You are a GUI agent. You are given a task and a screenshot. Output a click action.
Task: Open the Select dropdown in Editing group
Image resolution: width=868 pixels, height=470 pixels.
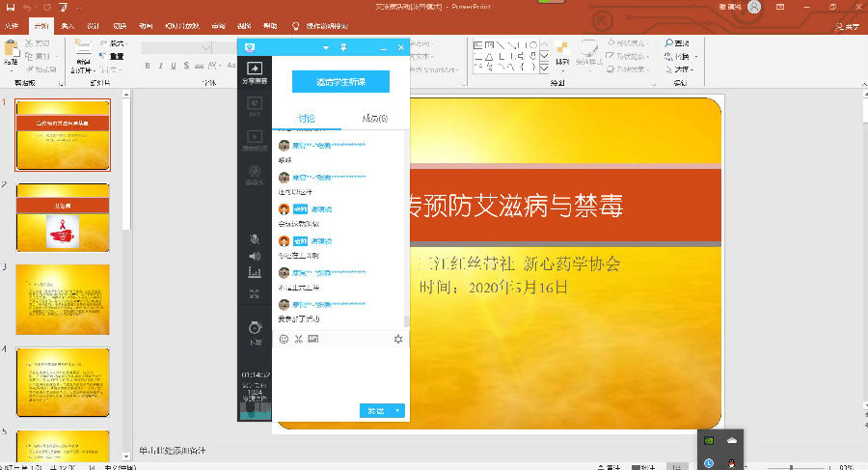coord(679,69)
